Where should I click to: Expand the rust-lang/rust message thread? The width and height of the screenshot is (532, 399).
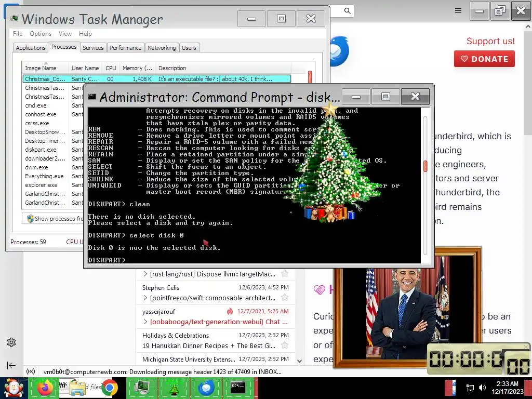(145, 274)
